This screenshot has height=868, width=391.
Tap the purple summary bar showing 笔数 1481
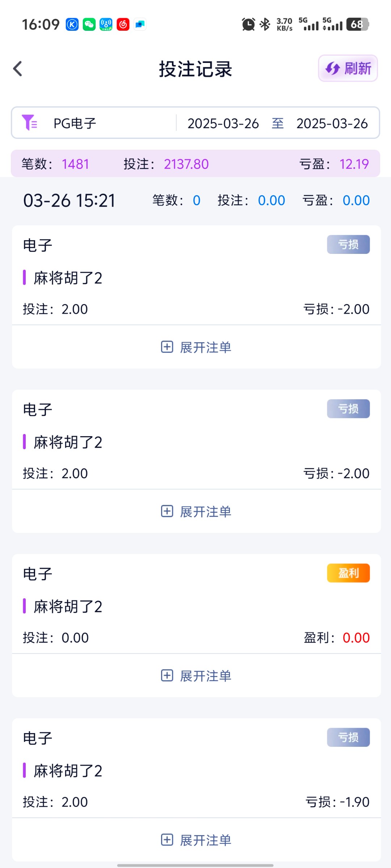pyautogui.click(x=195, y=164)
